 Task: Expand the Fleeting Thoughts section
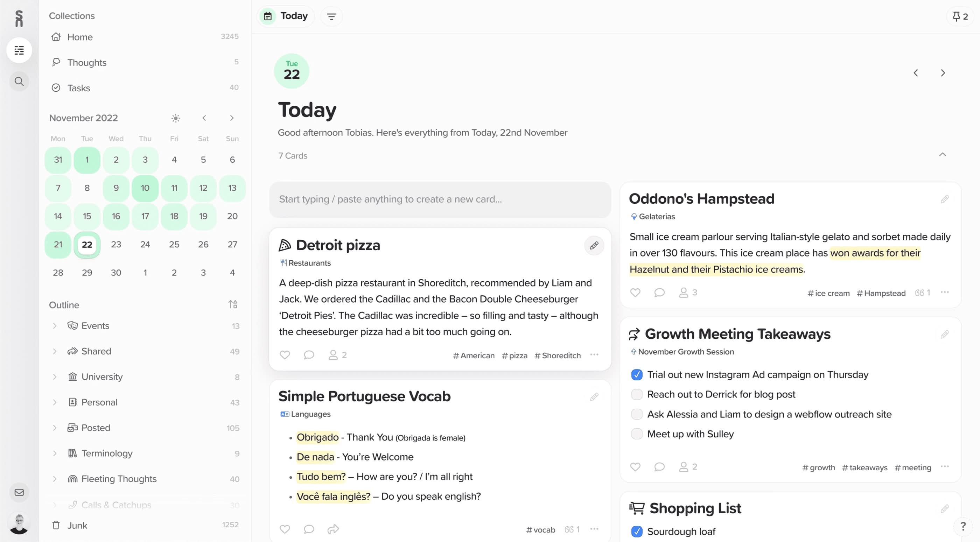pyautogui.click(x=55, y=478)
